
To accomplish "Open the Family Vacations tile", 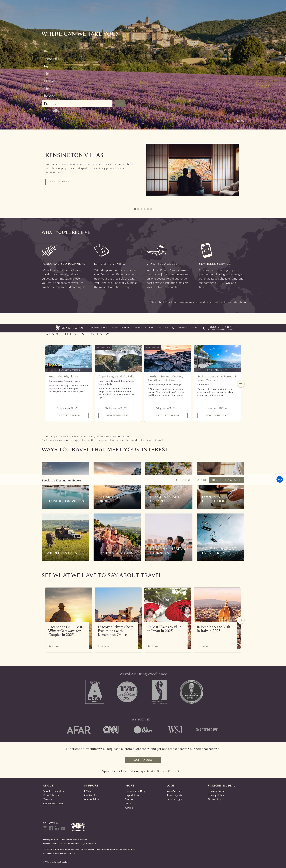I will [x=117, y=537].
